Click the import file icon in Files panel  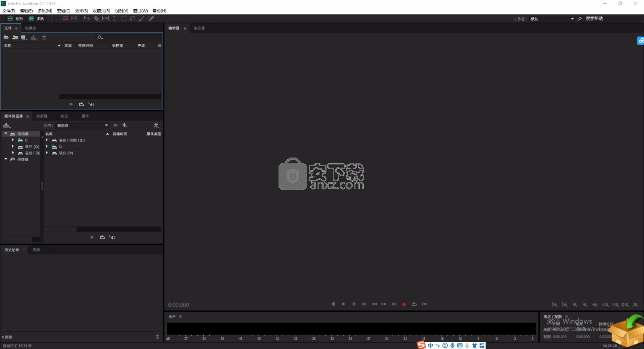click(15, 37)
